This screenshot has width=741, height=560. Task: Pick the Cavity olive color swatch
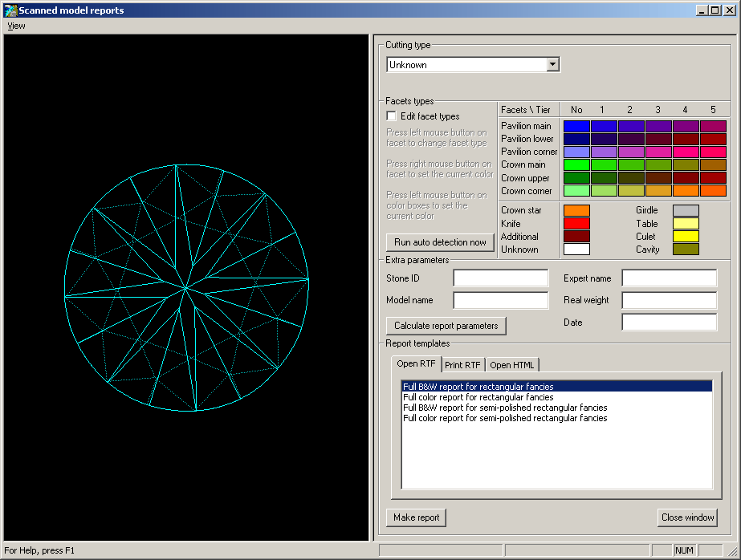686,250
